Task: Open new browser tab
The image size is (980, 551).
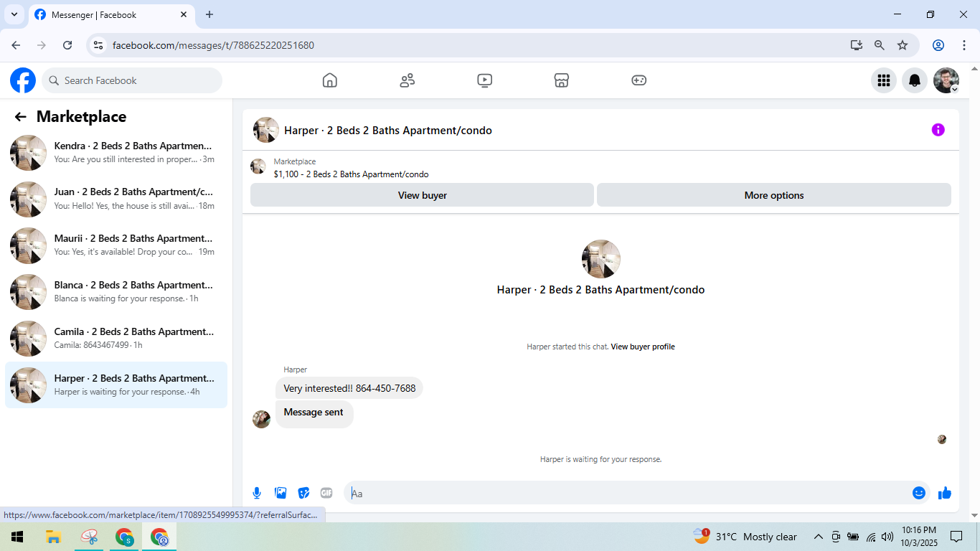Action: pos(209,14)
